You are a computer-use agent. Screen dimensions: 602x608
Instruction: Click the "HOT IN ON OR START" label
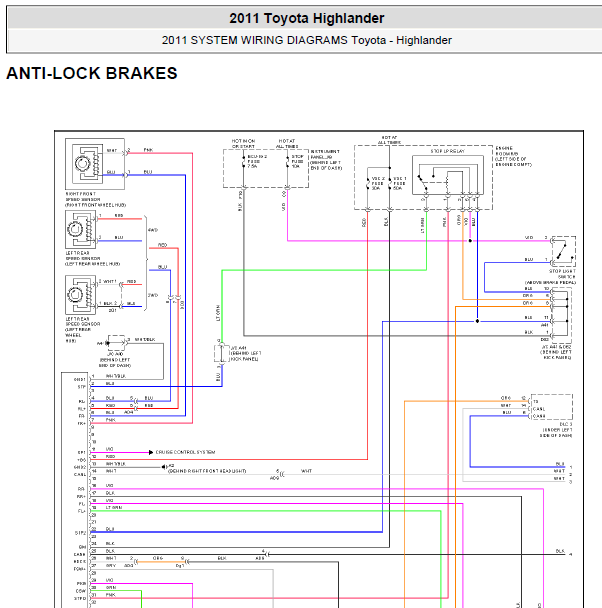point(243,143)
